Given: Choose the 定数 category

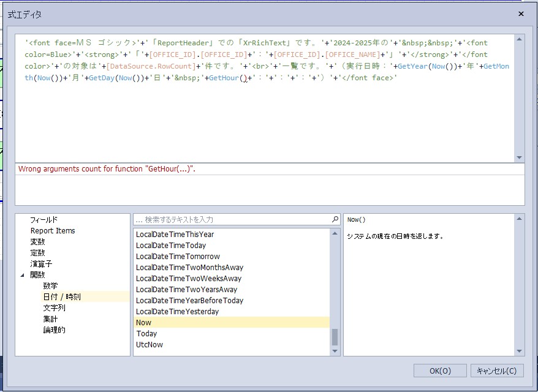Looking at the screenshot, I should click(x=37, y=252).
